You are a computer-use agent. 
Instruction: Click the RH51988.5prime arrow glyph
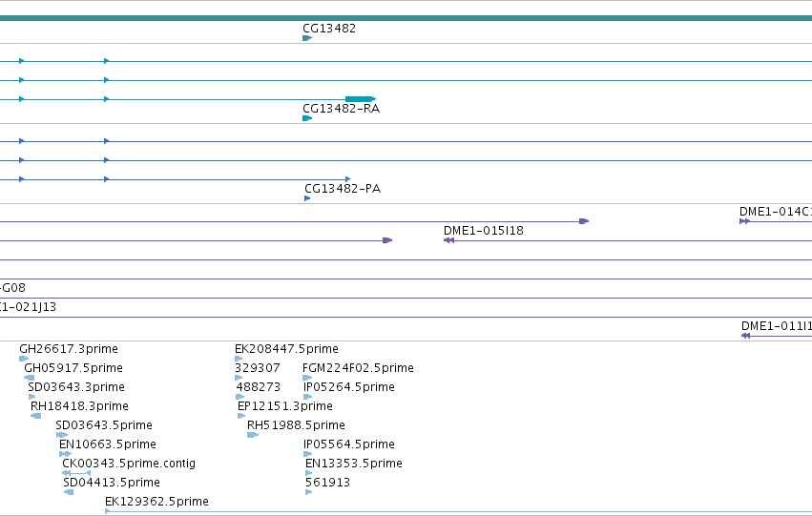[253, 435]
